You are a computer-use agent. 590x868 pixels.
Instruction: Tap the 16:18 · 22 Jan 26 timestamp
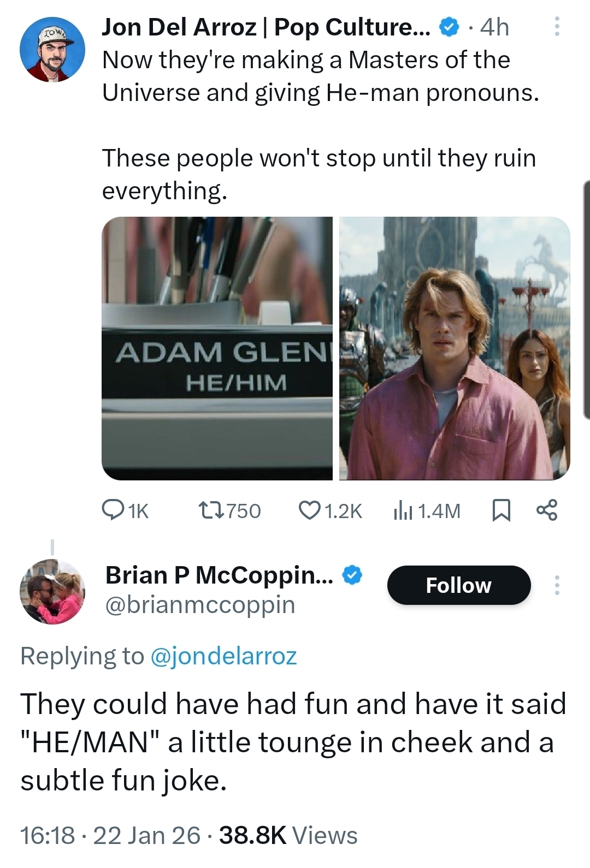click(110, 835)
